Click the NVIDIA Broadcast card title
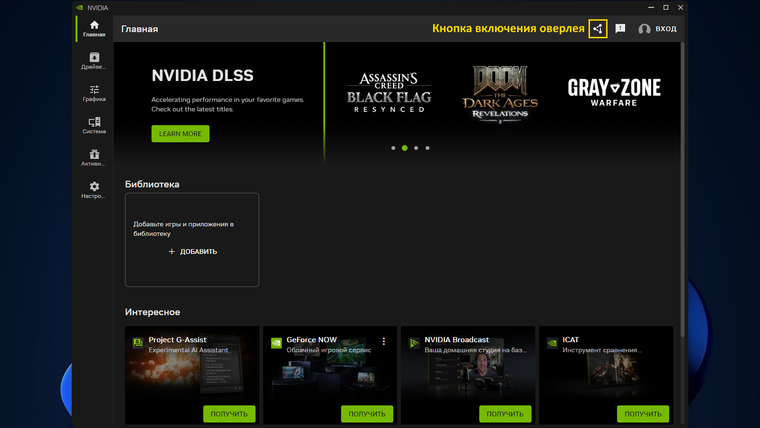 pyautogui.click(x=457, y=340)
